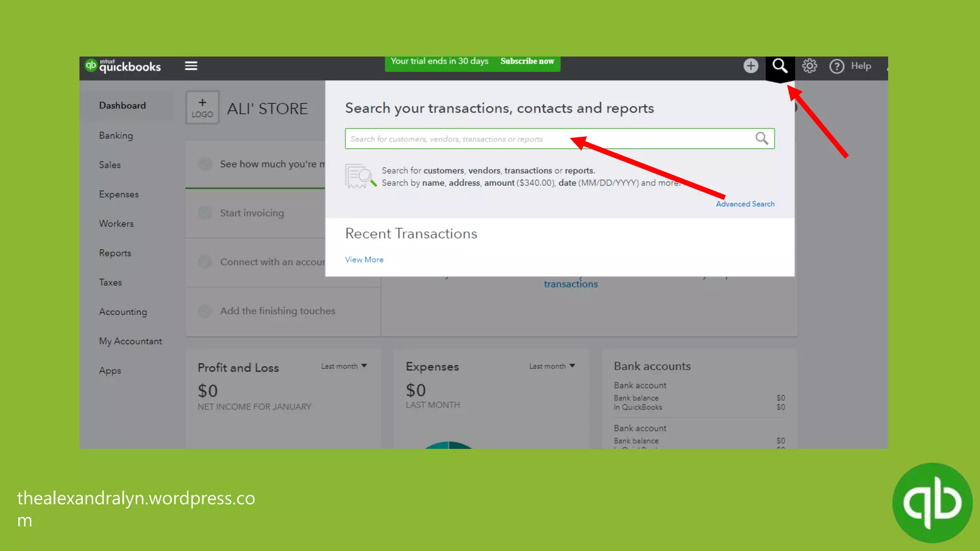Check the Add the finishing touches circle

pyautogui.click(x=205, y=311)
